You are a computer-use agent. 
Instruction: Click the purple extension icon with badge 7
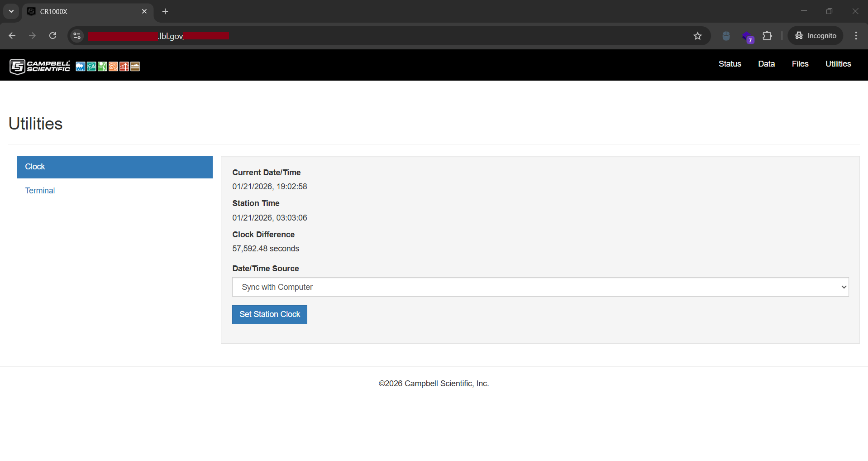point(747,36)
